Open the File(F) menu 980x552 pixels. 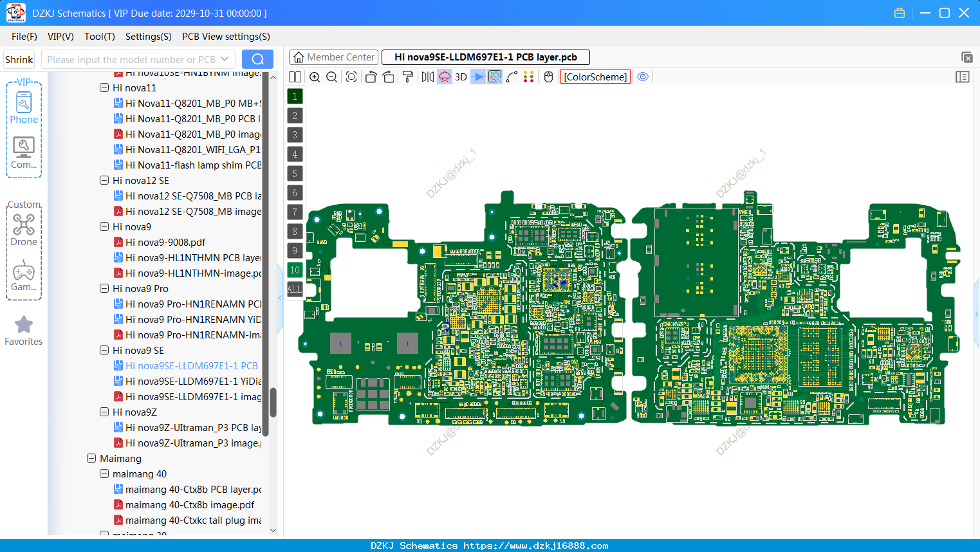(x=24, y=37)
